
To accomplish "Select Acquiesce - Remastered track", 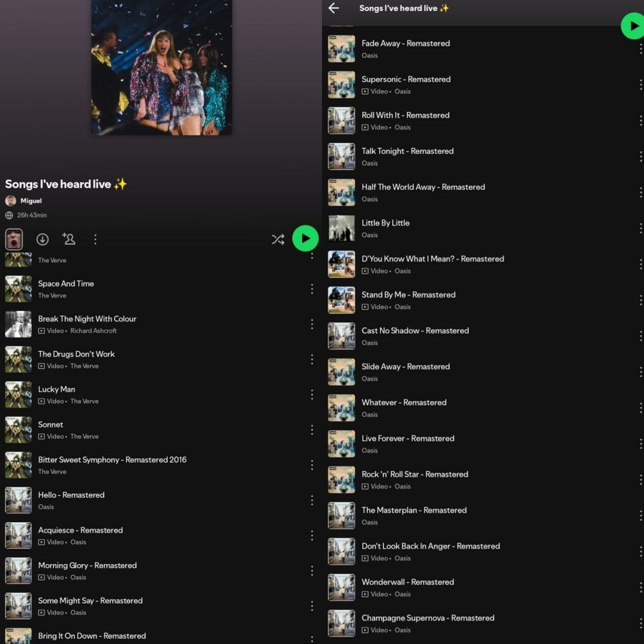I will pos(160,536).
